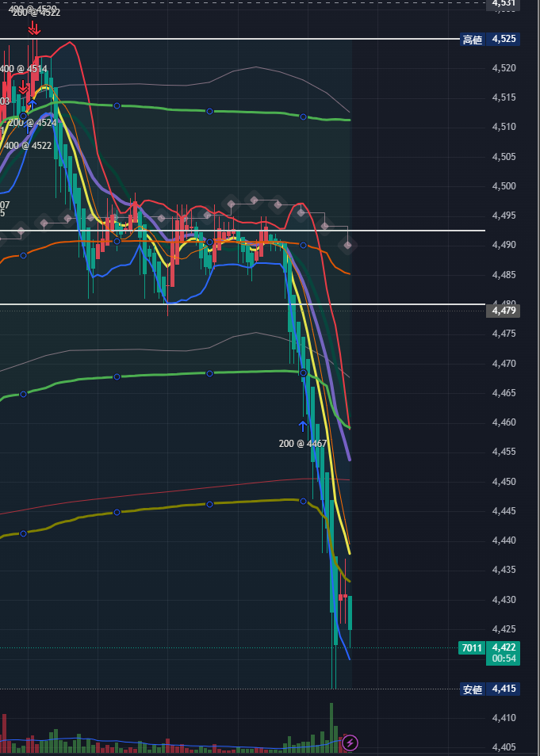Select the 400 @ 4514 trade label
This screenshot has width=540, height=756.
[24, 69]
